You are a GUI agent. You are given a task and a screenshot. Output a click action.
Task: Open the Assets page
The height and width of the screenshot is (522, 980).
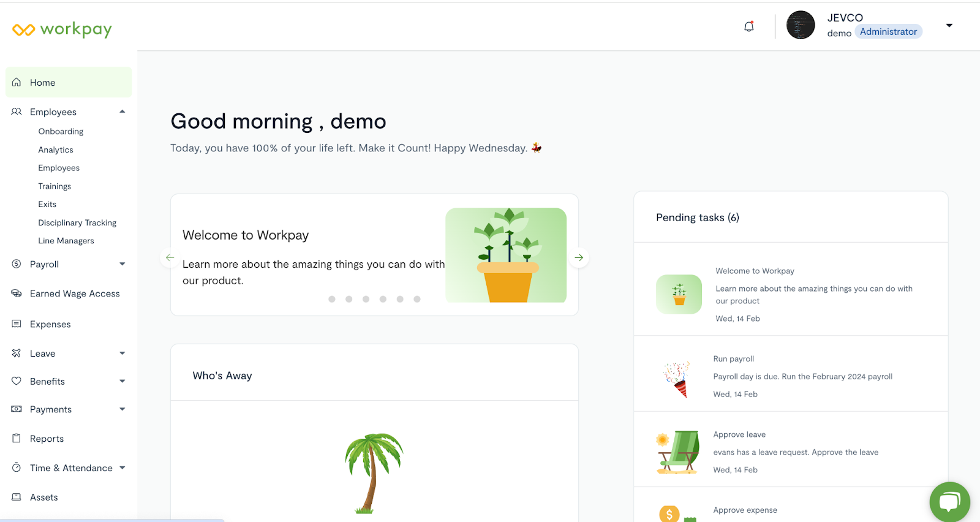coord(44,497)
